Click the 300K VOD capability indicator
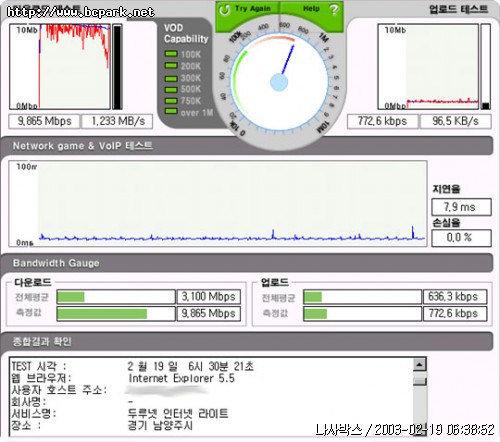The image size is (500, 442). pyautogui.click(x=171, y=79)
